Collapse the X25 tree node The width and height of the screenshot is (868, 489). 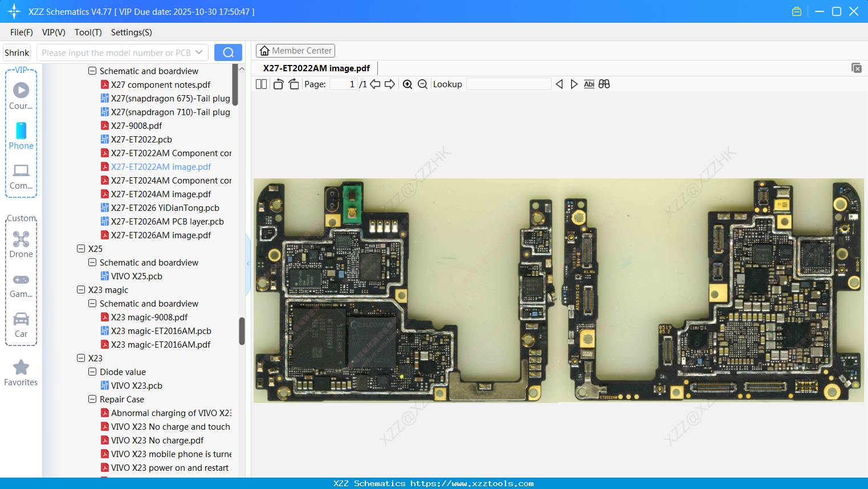click(x=81, y=248)
